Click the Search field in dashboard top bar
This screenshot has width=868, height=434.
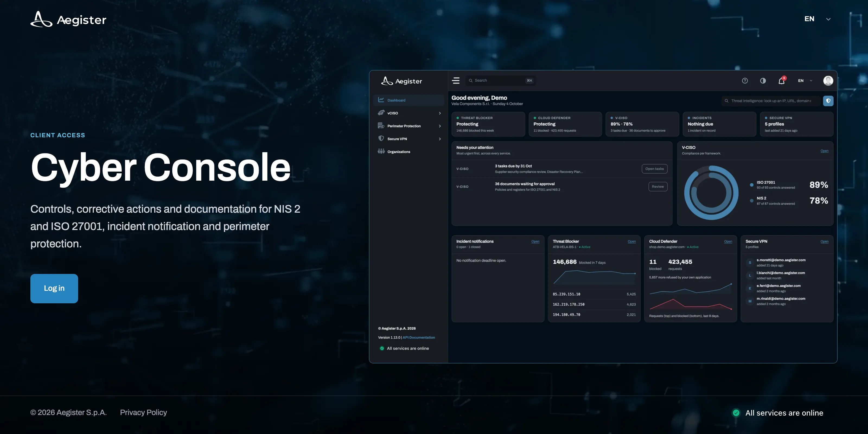pyautogui.click(x=501, y=81)
